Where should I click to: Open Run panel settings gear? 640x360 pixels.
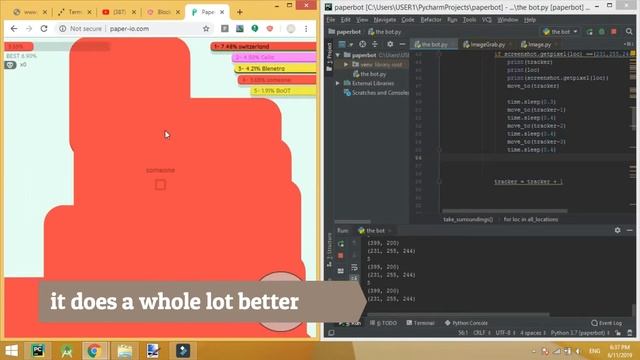618,230
